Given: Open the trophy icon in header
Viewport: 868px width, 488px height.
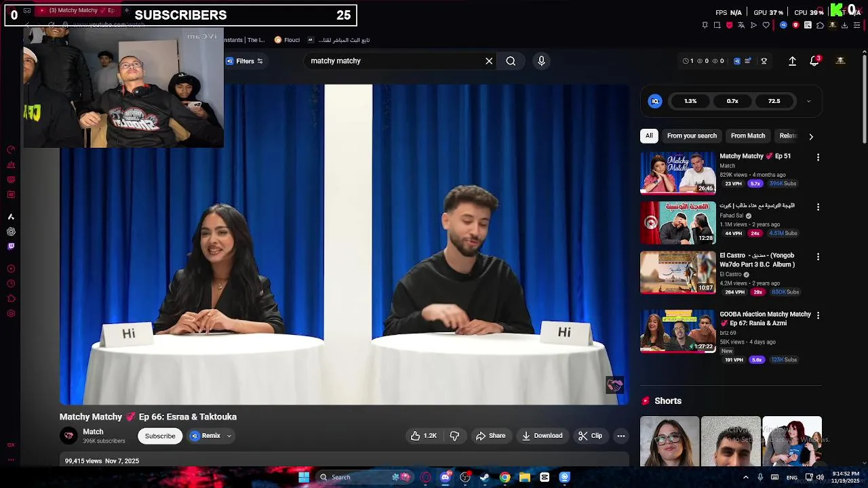Looking at the screenshot, I should coord(764,61).
